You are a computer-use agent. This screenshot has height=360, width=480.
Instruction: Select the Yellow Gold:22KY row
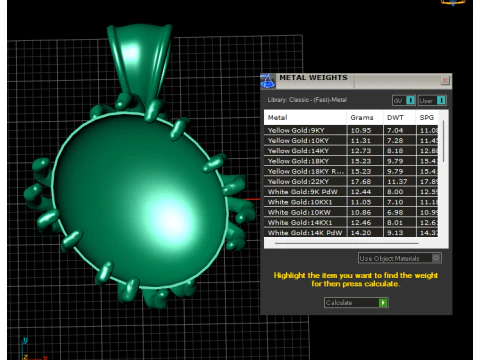351,181
